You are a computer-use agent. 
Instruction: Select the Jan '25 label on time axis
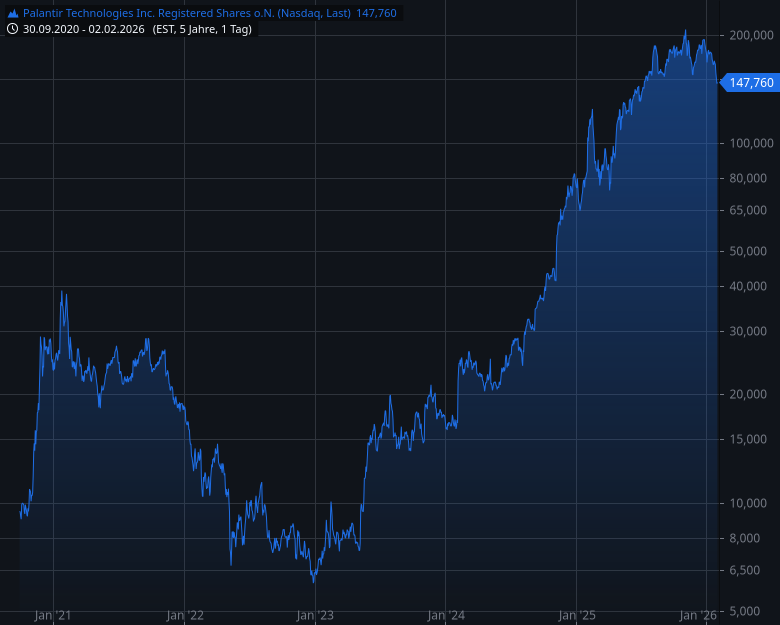click(x=577, y=615)
